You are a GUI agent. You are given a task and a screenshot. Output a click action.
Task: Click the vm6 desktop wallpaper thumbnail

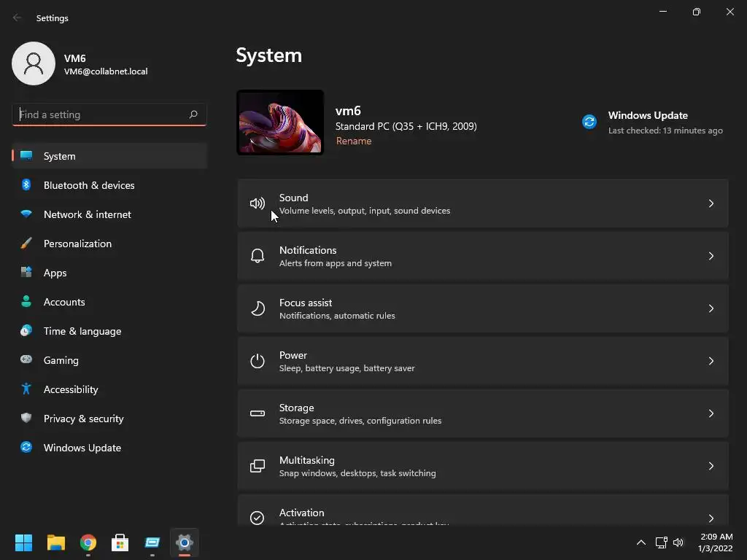tap(280, 122)
